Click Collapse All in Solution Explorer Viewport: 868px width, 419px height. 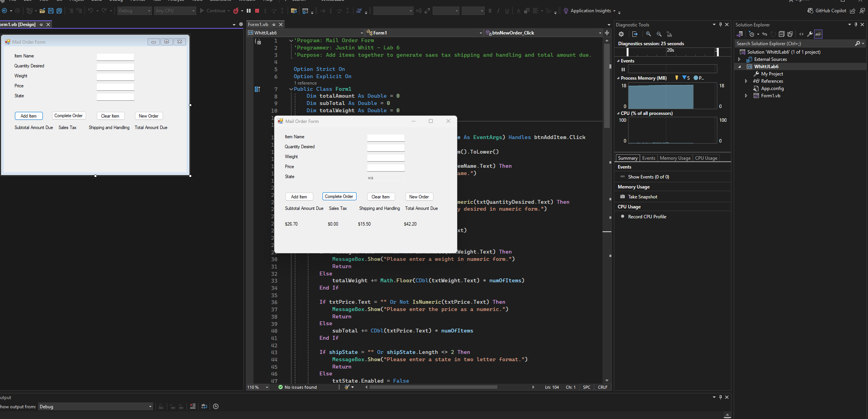(782, 34)
